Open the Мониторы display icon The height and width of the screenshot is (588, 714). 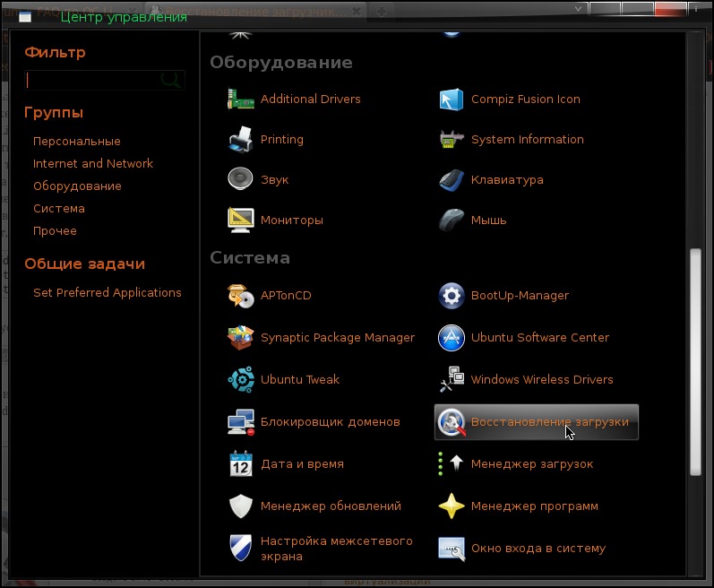click(240, 220)
